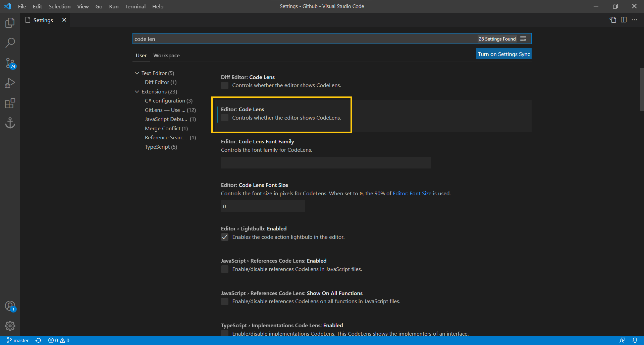Toggle the Editor Code Lens checkbox
This screenshot has height=345, width=644.
(225, 118)
